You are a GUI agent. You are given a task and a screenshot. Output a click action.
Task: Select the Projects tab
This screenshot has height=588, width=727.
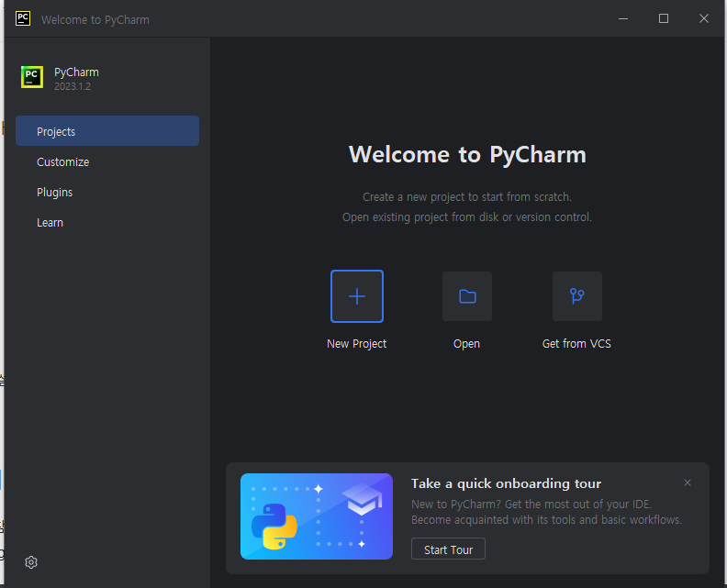click(x=107, y=131)
